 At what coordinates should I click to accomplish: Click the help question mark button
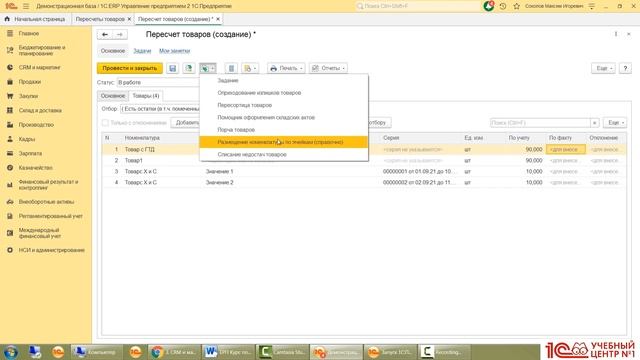coord(625,68)
